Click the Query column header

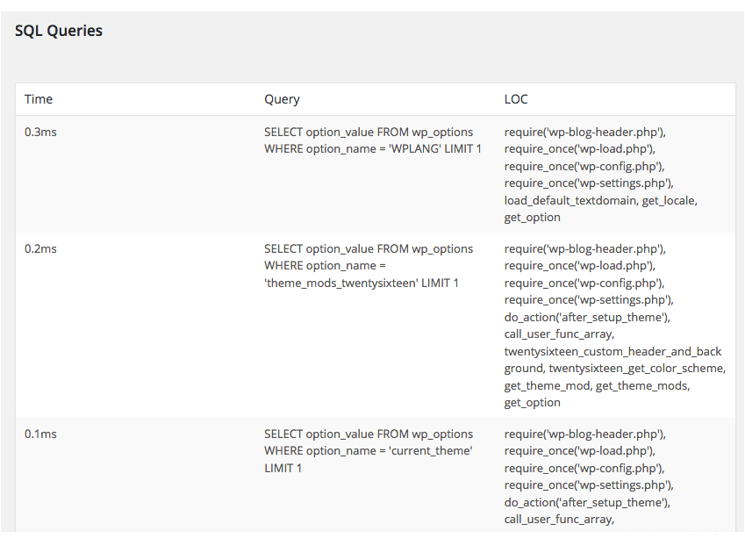(282, 99)
